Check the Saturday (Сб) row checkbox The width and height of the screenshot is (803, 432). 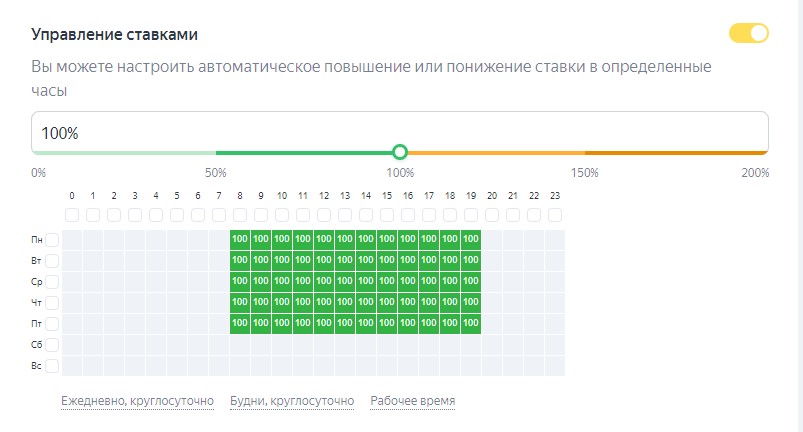click(52, 344)
